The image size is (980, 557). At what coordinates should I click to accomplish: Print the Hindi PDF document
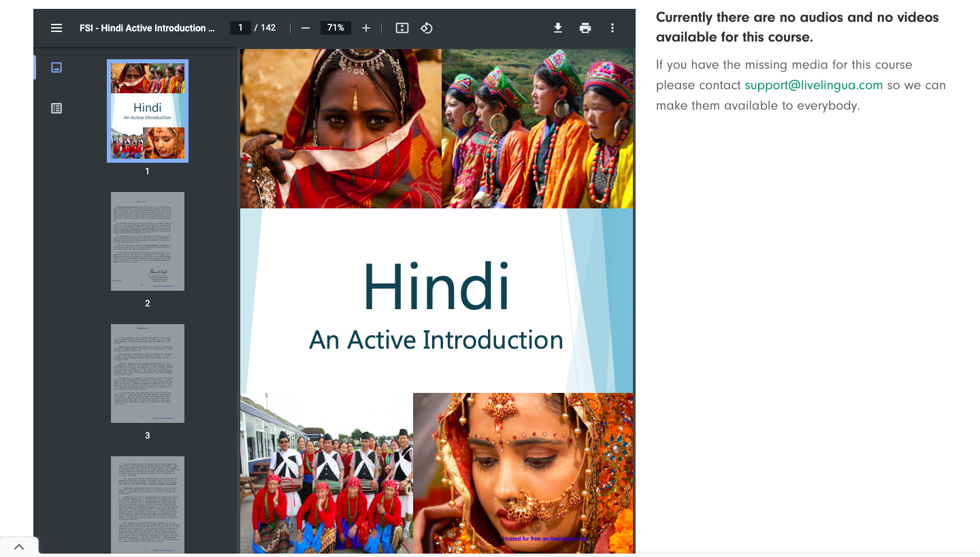point(585,28)
